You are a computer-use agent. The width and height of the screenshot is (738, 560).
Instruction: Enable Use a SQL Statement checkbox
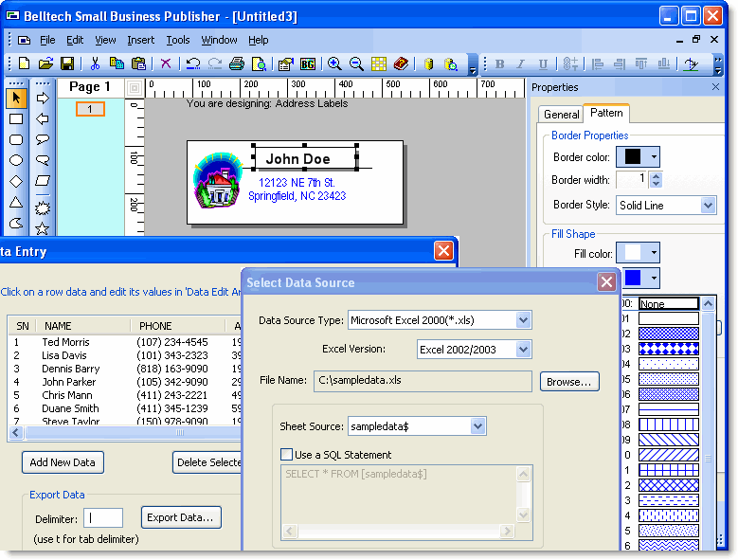click(x=287, y=455)
